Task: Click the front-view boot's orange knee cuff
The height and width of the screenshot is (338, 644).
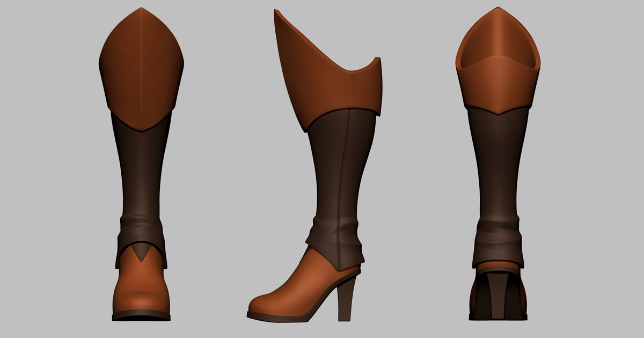Action: pos(141,70)
